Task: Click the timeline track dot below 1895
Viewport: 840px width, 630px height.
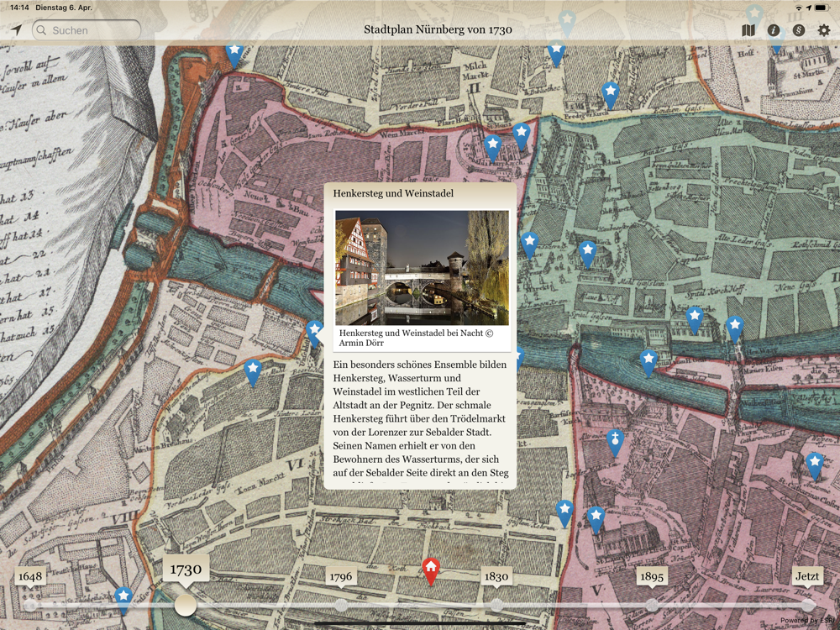Action: 652,606
